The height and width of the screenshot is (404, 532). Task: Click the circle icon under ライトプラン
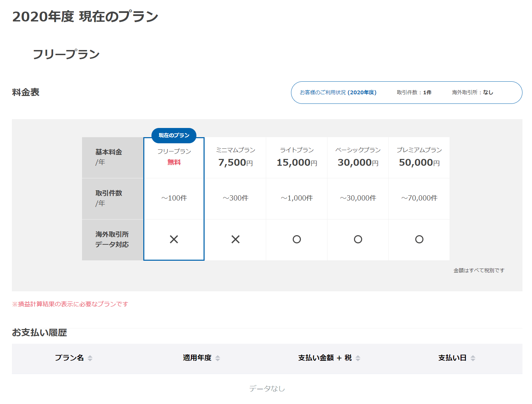point(297,239)
